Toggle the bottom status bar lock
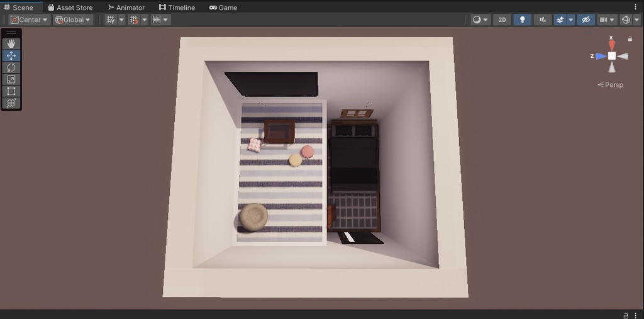This screenshot has height=319, width=644. pyautogui.click(x=626, y=315)
